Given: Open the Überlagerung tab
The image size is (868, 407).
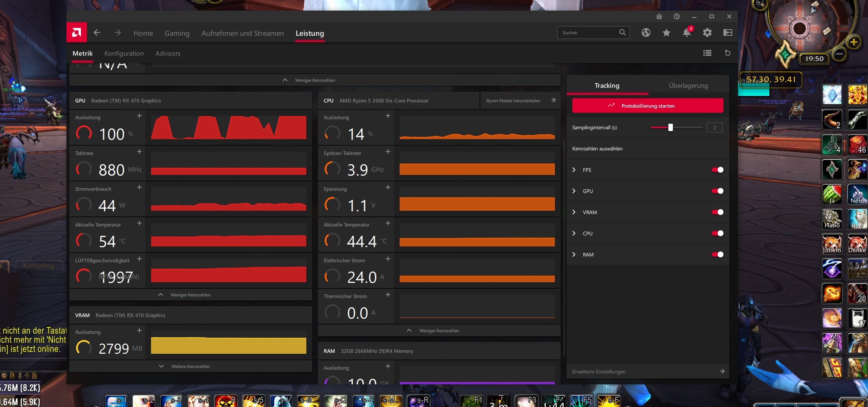Looking at the screenshot, I should point(688,86).
